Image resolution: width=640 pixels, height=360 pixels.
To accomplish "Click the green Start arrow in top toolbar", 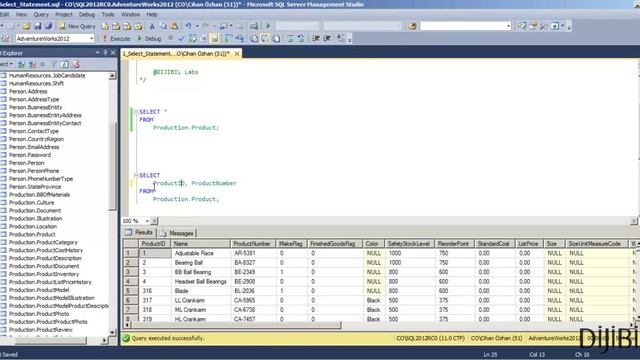I will click(x=268, y=26).
